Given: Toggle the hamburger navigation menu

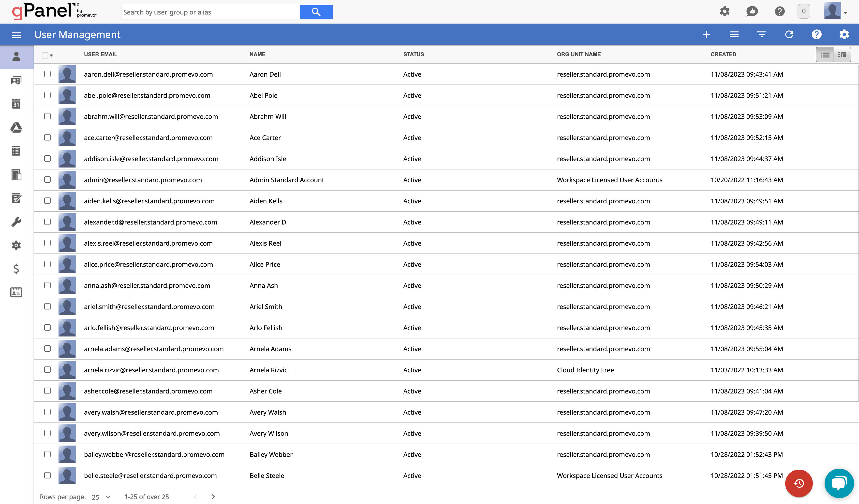Looking at the screenshot, I should point(16,35).
